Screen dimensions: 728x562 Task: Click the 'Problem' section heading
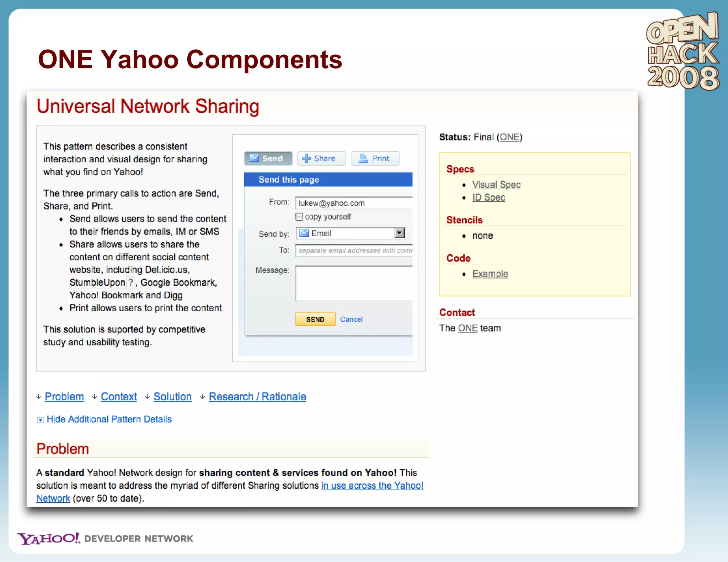63,449
